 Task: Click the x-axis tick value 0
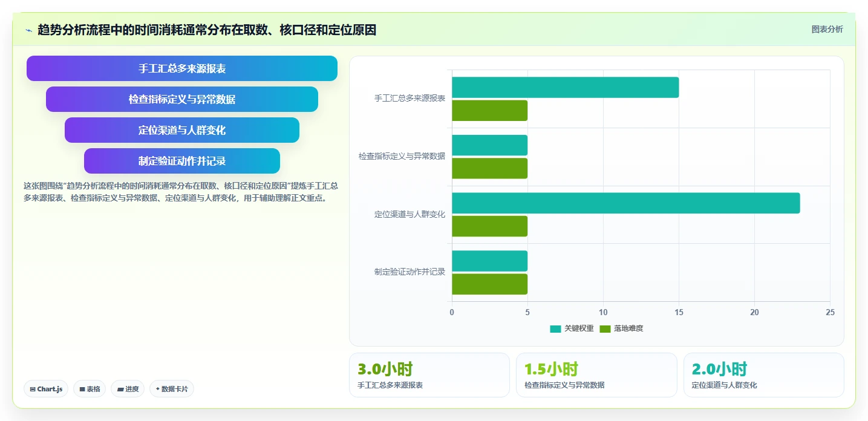click(x=452, y=312)
